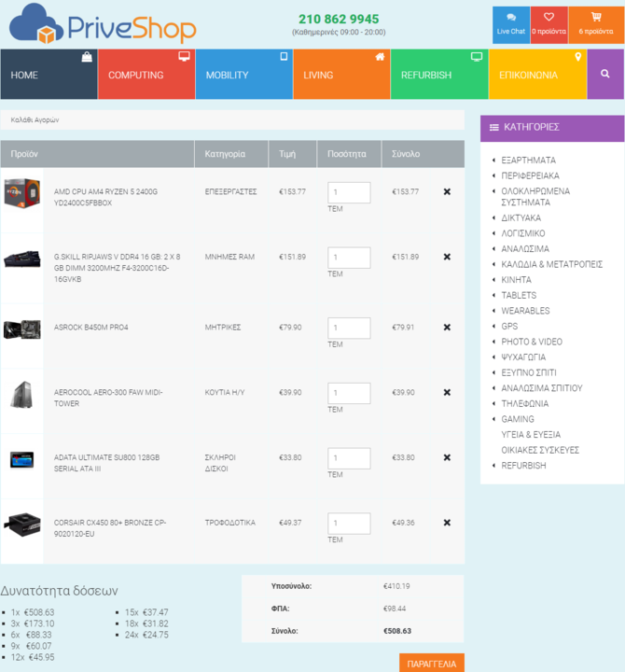Expand ΟΛΟΚΛΗΡΩΜΕΝΑ ΣΥΣΤΗΜΑΤΑ category
The height and width of the screenshot is (672, 625).
click(x=535, y=196)
